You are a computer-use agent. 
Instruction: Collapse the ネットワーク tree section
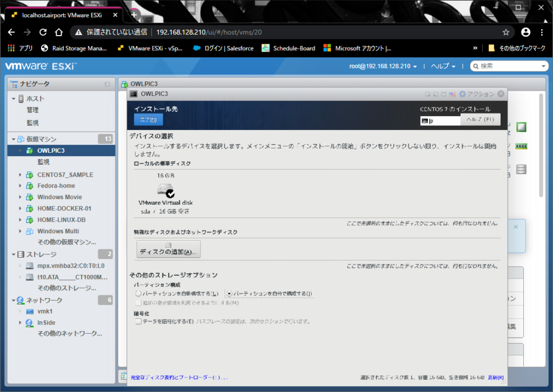[14, 300]
